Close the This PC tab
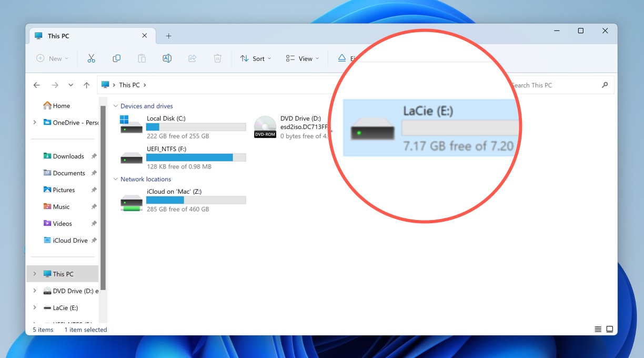Image resolution: width=644 pixels, height=358 pixels. coord(145,36)
